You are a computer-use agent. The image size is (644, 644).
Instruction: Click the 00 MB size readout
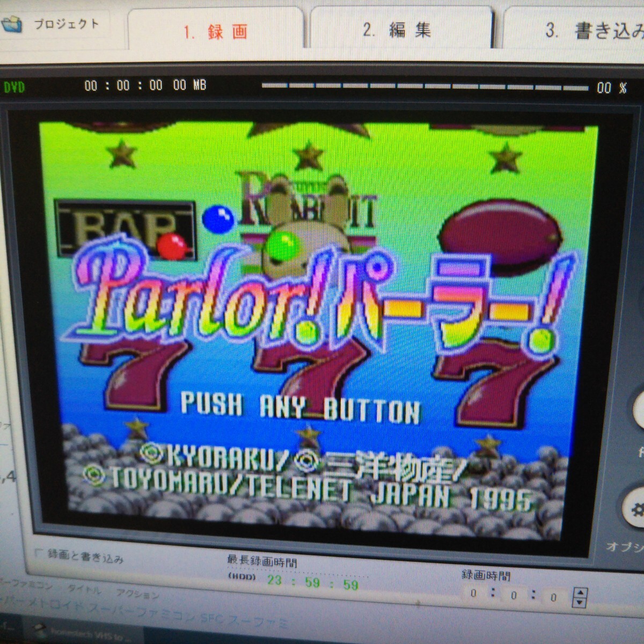pyautogui.click(x=189, y=85)
